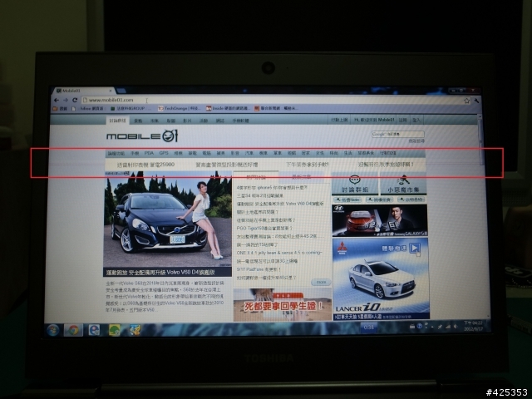Open the hifree bookmark

tap(87, 109)
